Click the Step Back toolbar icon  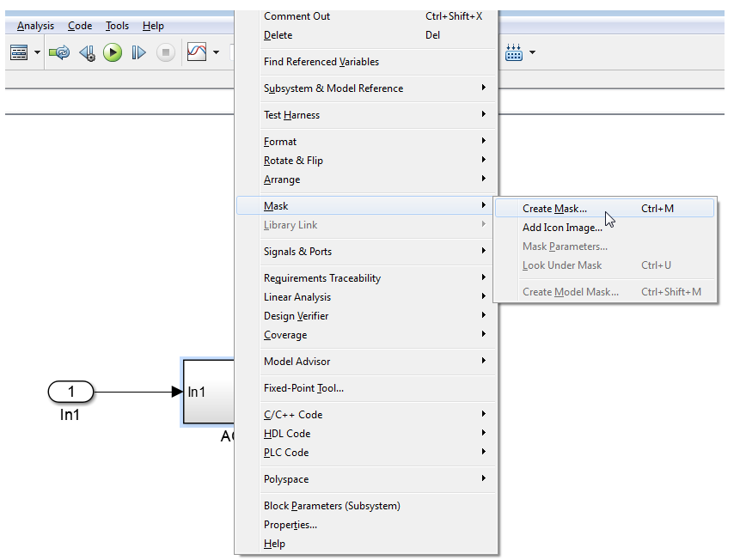[88, 53]
